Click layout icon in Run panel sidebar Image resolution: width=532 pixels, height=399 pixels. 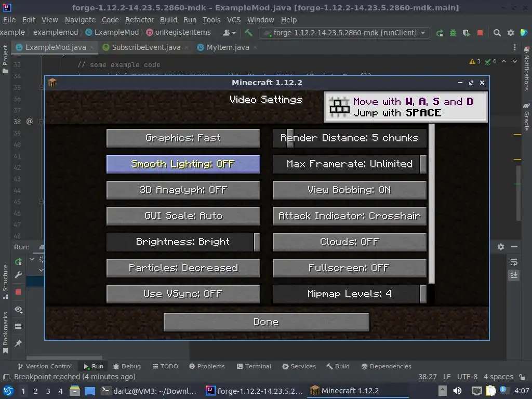coord(18,326)
